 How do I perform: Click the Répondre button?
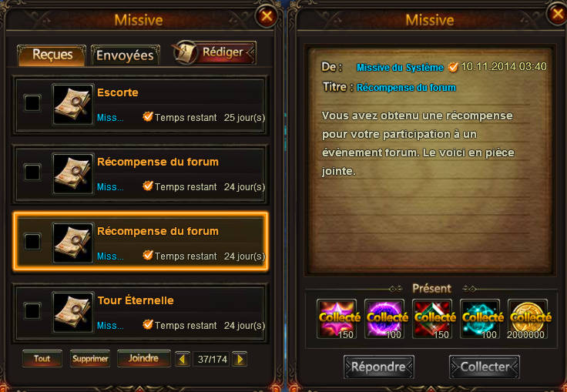[x=378, y=367]
